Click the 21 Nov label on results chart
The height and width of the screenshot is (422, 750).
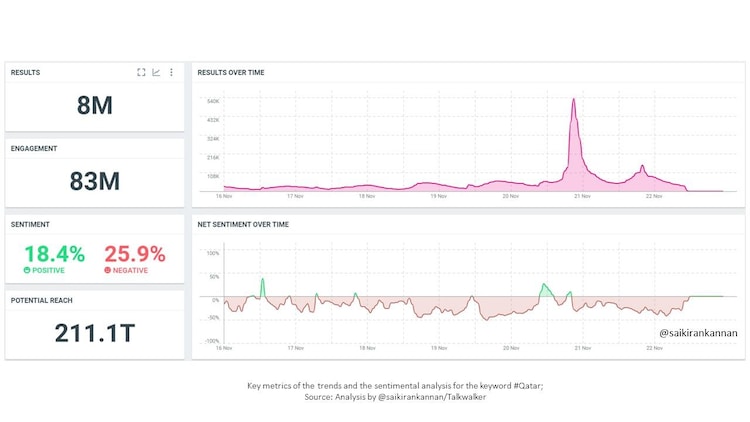[580, 196]
